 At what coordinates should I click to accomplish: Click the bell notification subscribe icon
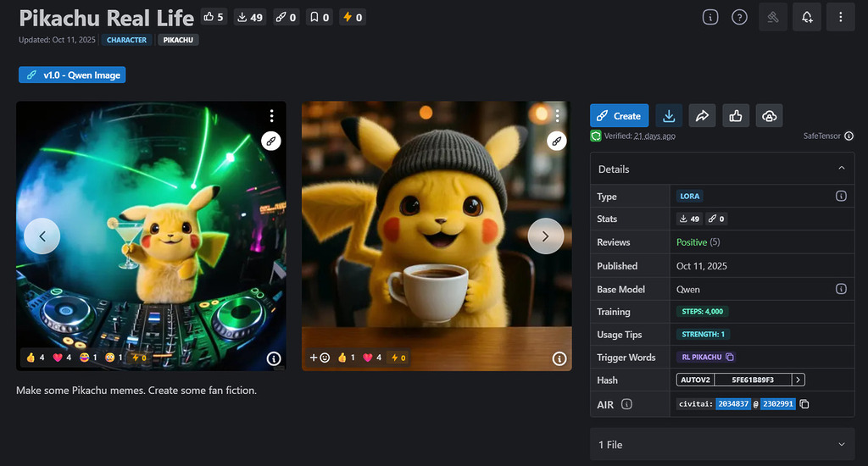click(x=806, y=17)
